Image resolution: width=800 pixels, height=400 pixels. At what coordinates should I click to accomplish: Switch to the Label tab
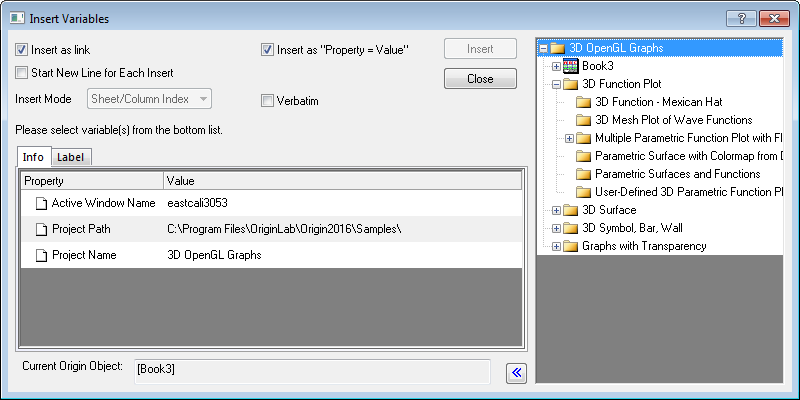[70, 156]
